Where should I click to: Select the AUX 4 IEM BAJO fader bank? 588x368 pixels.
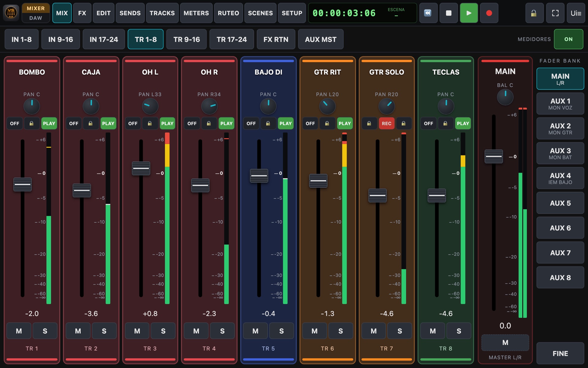click(x=560, y=178)
